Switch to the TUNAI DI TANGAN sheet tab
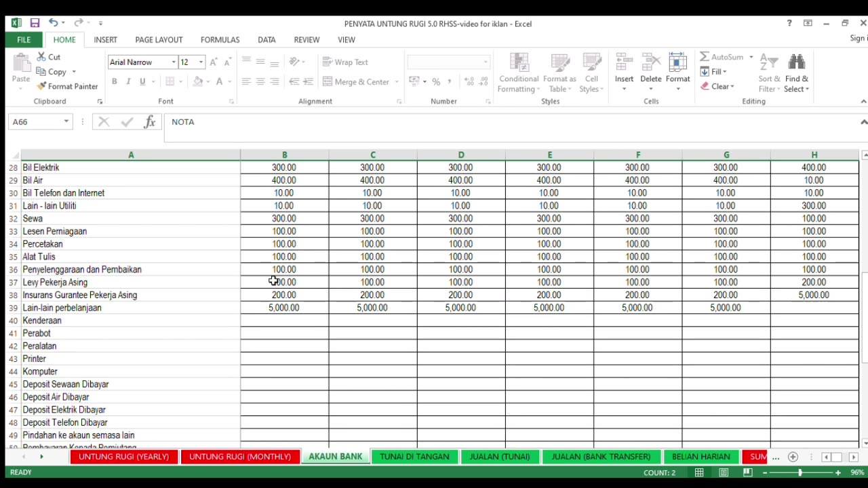Viewport: 868px width, 488px height. [414, 457]
